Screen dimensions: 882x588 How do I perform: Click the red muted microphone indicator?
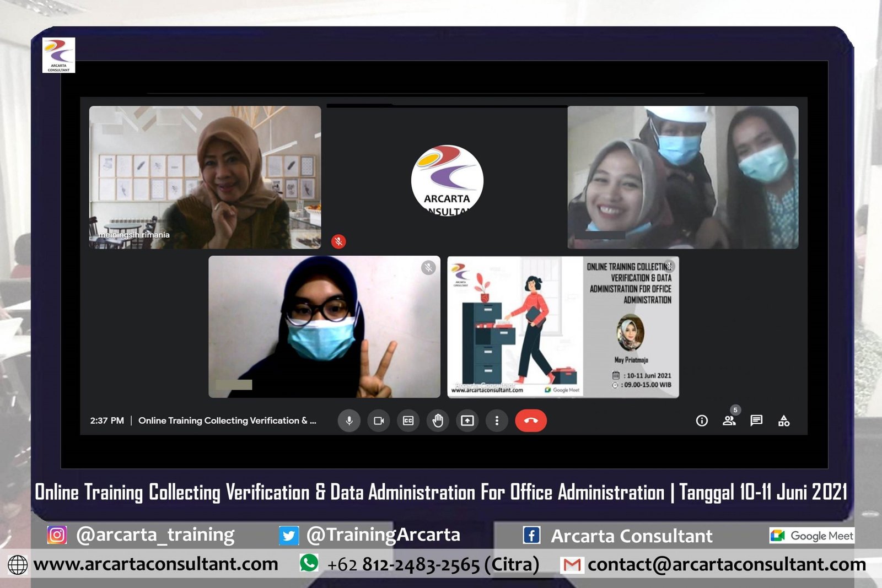click(x=338, y=241)
